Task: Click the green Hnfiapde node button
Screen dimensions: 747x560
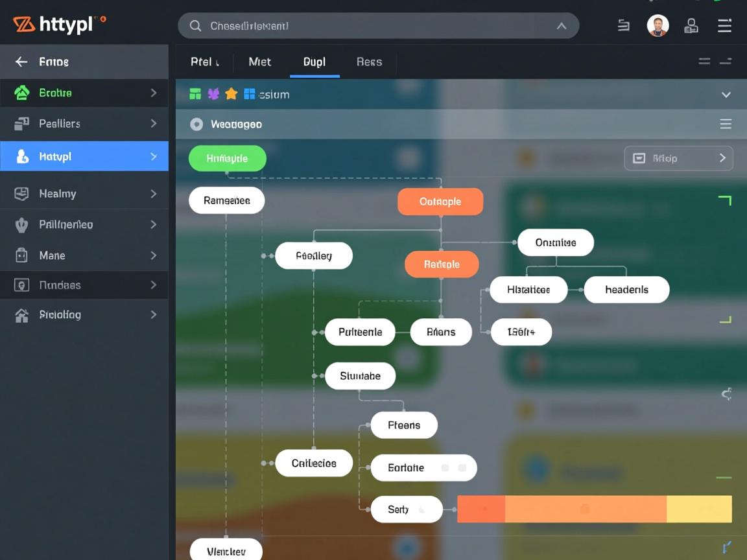Action: (227, 158)
